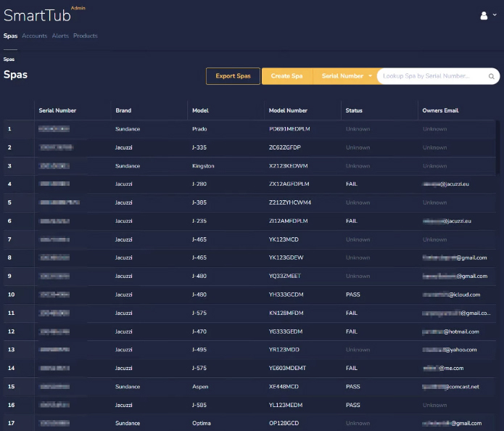This screenshot has height=431, width=504.
Task: Click the Brand column header
Action: 123,110
